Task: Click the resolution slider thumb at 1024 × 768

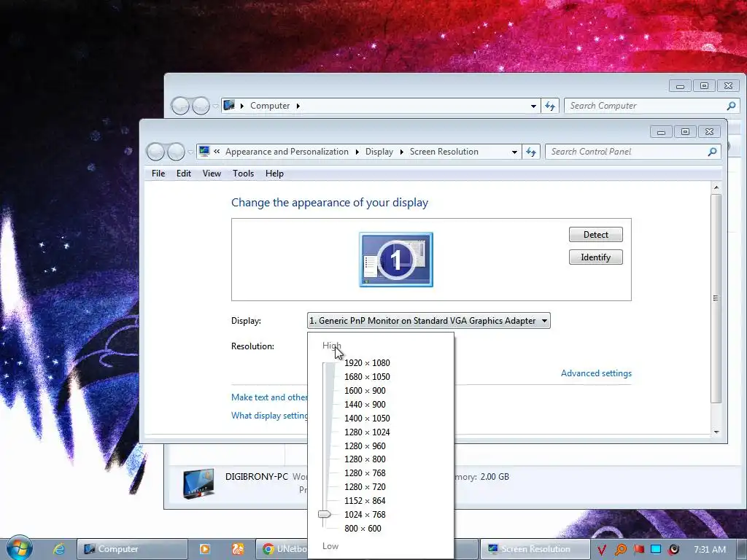Action: pyautogui.click(x=325, y=514)
